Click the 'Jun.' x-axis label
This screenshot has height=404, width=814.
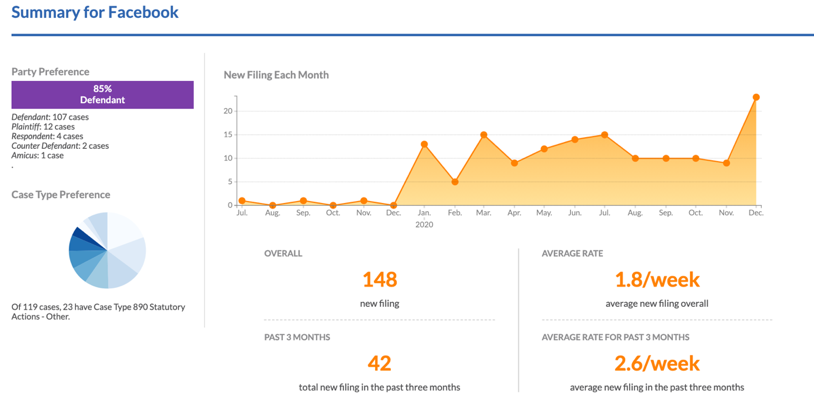click(575, 213)
